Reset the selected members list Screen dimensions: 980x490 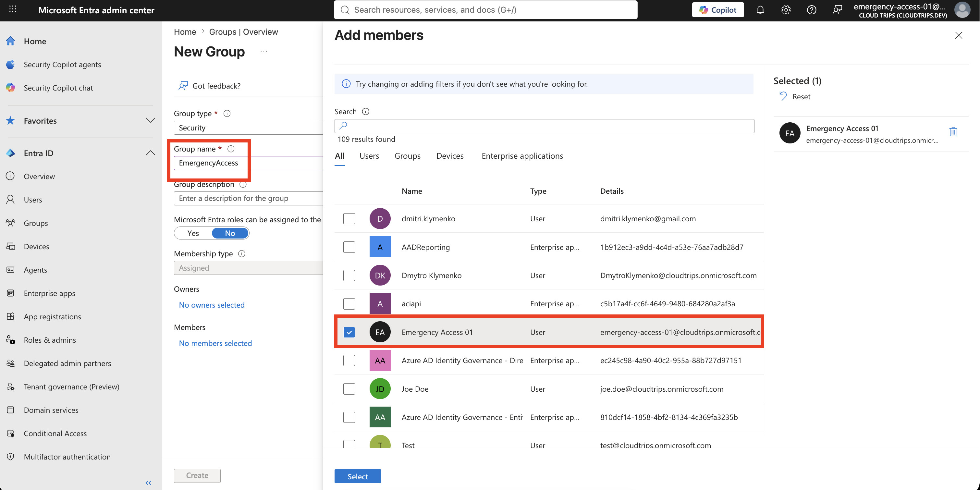pyautogui.click(x=795, y=97)
